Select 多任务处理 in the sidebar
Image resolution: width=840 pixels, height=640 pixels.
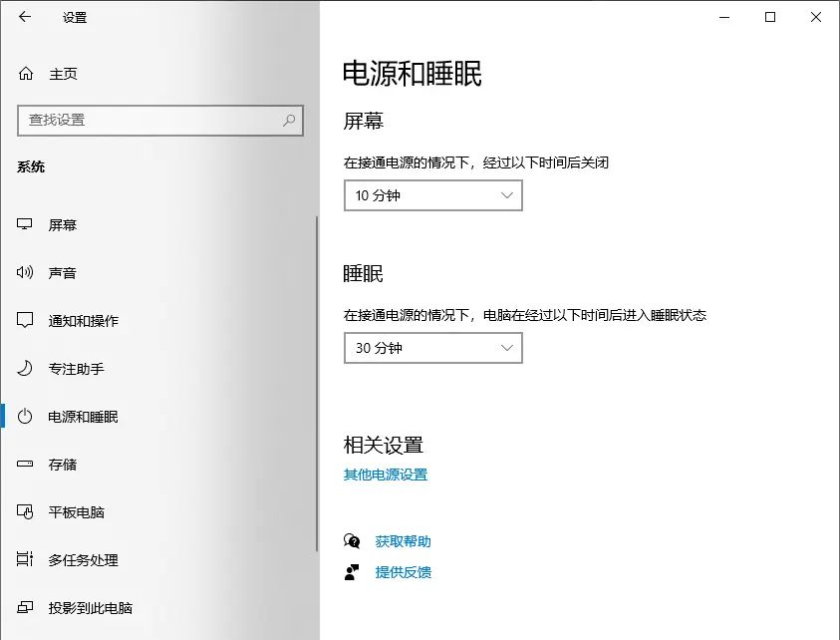pyautogui.click(x=84, y=560)
